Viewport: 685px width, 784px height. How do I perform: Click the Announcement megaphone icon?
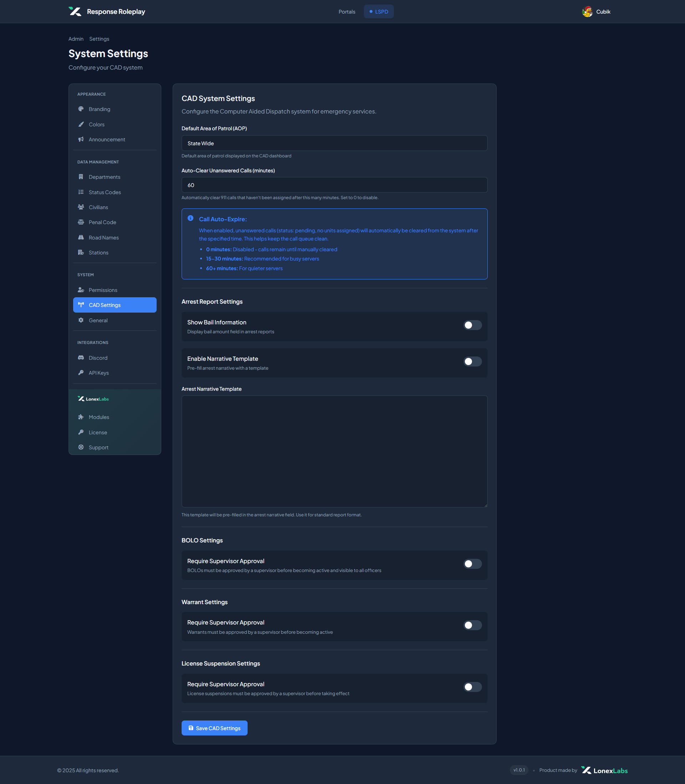pyautogui.click(x=81, y=139)
